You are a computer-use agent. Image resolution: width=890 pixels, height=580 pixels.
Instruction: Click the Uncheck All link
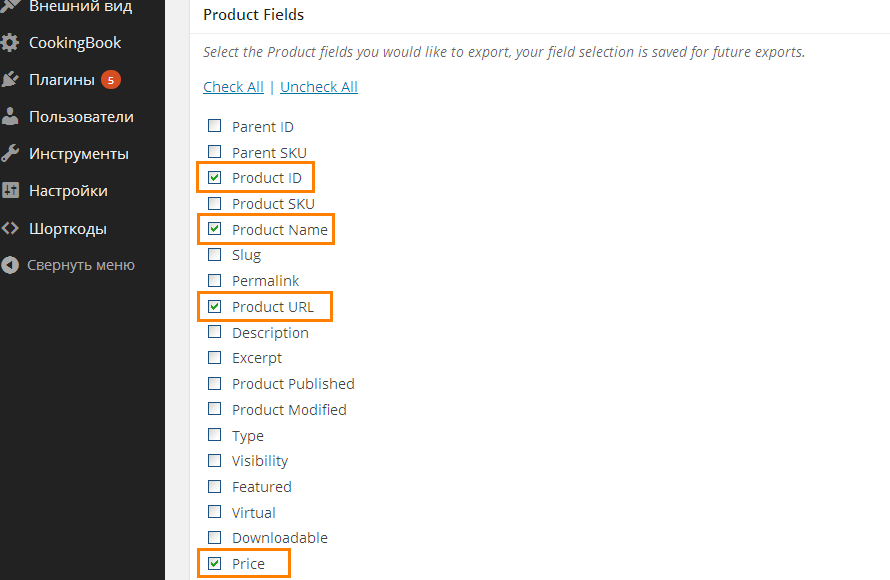click(319, 87)
